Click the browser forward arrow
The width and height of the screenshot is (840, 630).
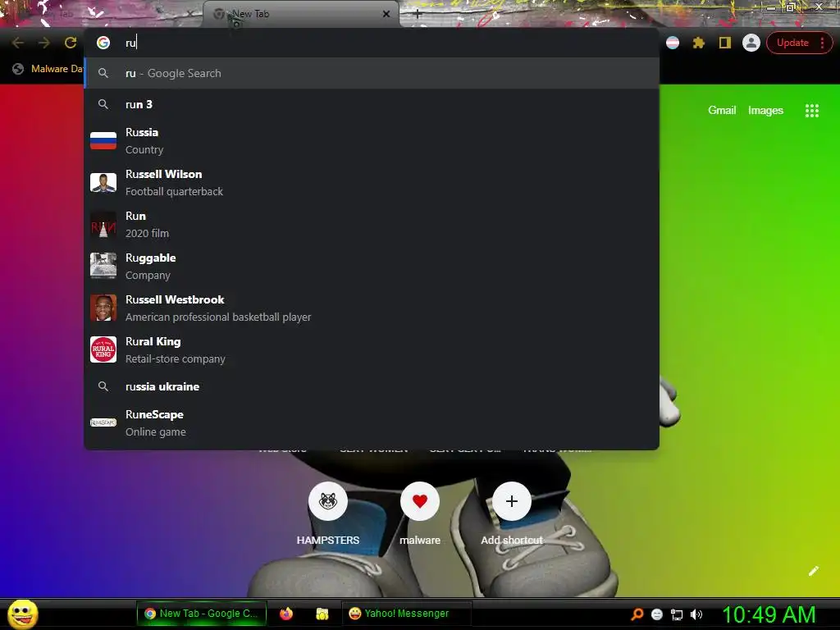click(44, 43)
